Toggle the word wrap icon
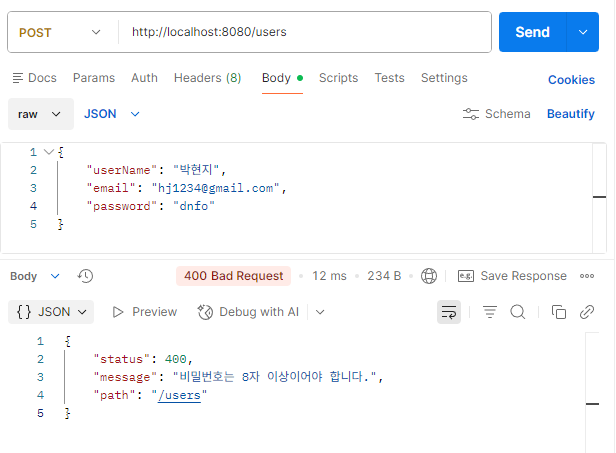Viewport: 616px width, 453px height. [449, 312]
